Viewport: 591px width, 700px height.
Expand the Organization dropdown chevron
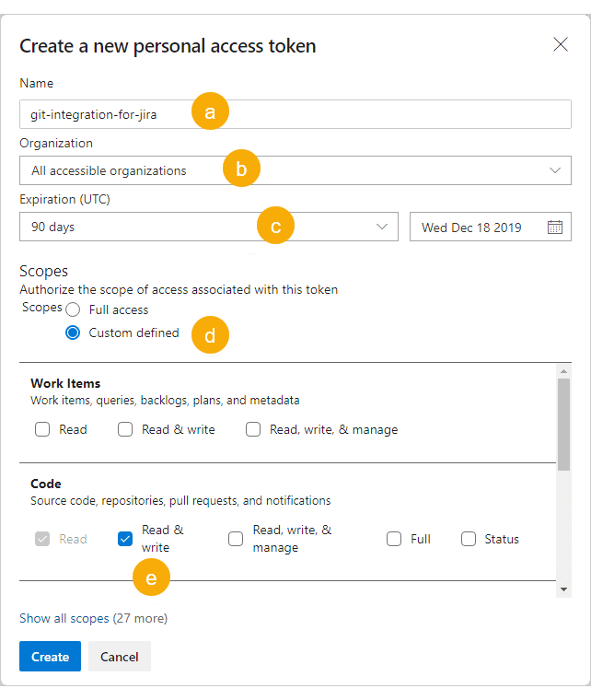pos(554,170)
